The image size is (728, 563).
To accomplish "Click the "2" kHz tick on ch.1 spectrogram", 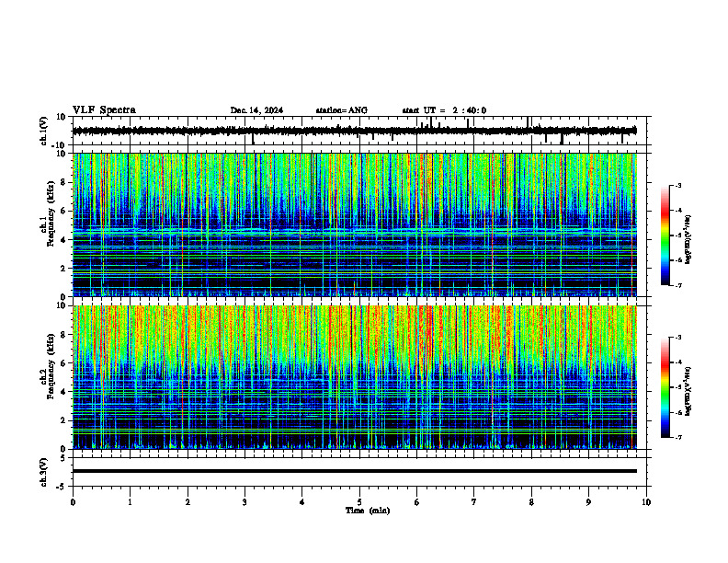I will (x=64, y=268).
